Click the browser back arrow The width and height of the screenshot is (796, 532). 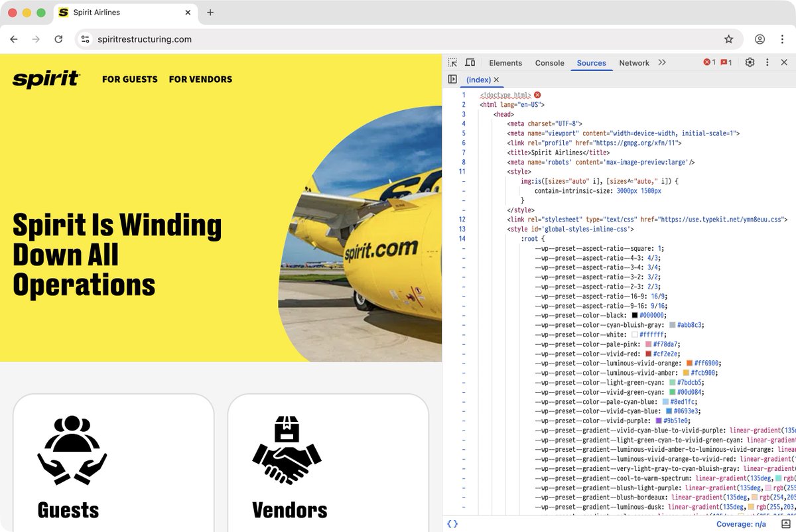coord(14,39)
